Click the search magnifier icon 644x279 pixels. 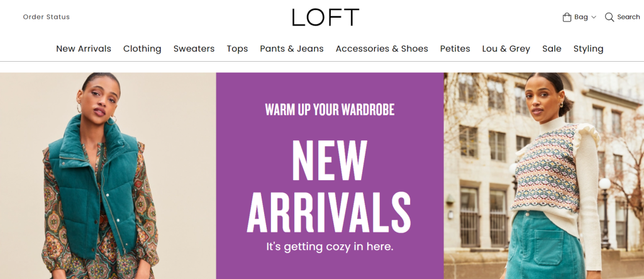click(x=609, y=17)
